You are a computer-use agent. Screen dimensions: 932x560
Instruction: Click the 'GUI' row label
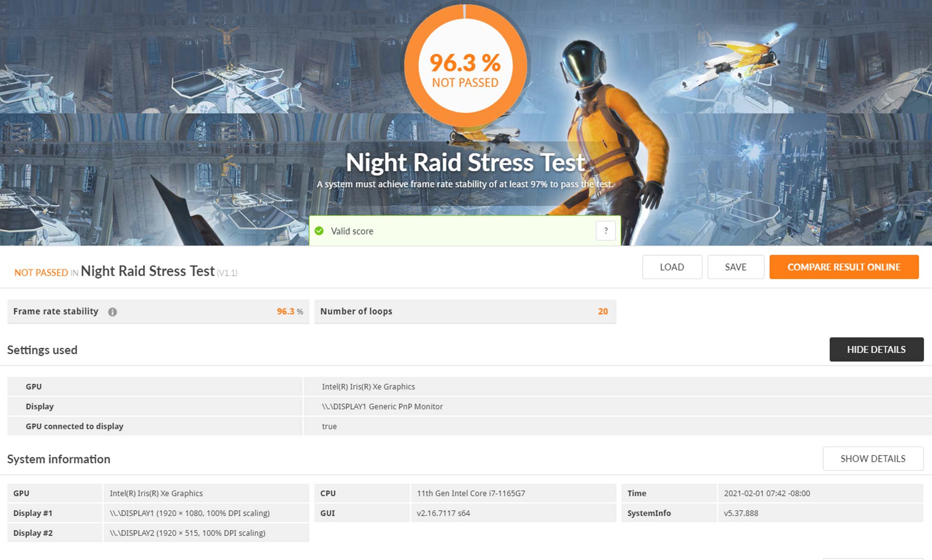(x=328, y=513)
